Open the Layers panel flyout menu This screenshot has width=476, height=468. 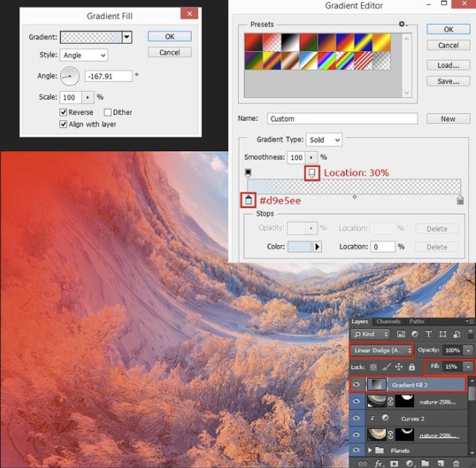[x=470, y=322]
